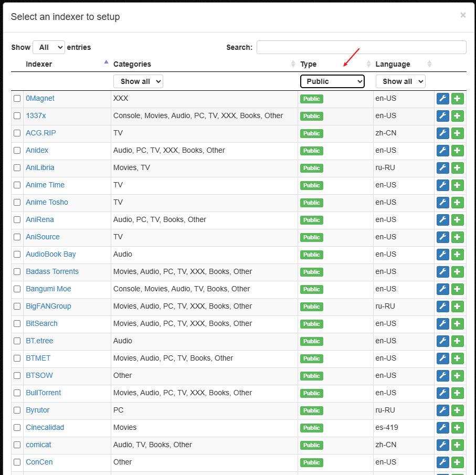
Task: Configure Cinecalidad wrench icon
Action: coord(442,427)
